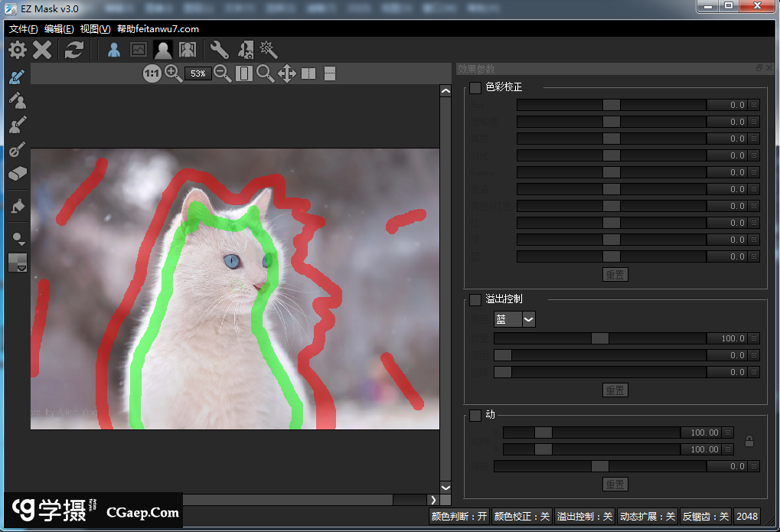Image resolution: width=780 pixels, height=532 pixels.
Task: Toggle the 动 checkbox
Action: coord(475,415)
